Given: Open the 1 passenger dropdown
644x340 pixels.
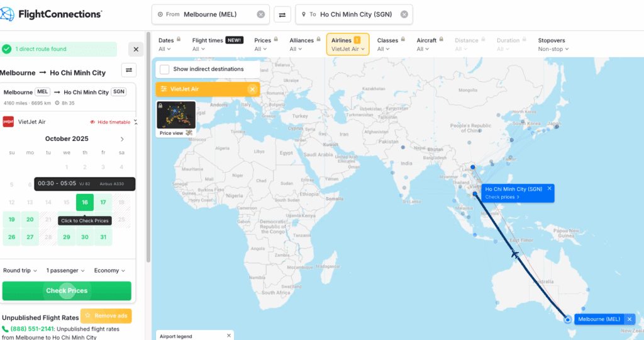Looking at the screenshot, I should point(65,271).
